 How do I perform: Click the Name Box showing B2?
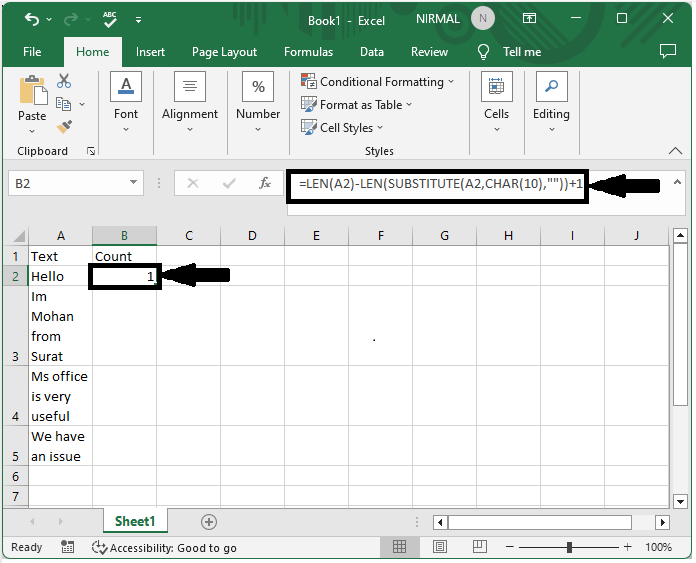[x=69, y=183]
